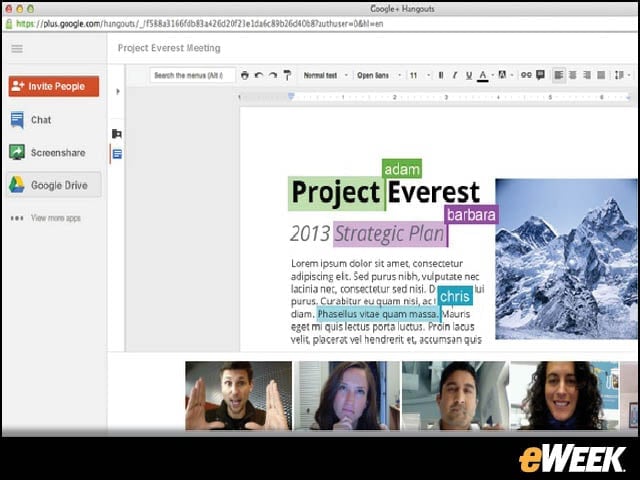Select the thinking woman's video thumbnail
640x480 pixels.
coord(347,396)
